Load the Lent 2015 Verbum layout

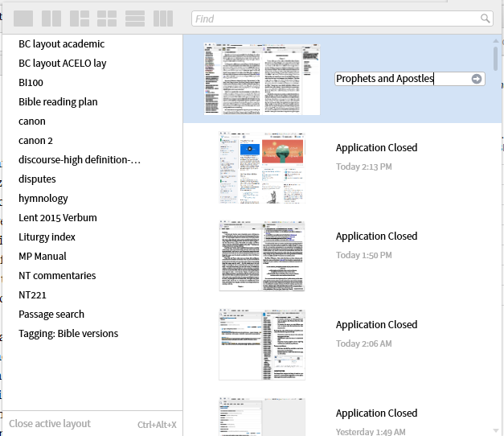click(58, 218)
